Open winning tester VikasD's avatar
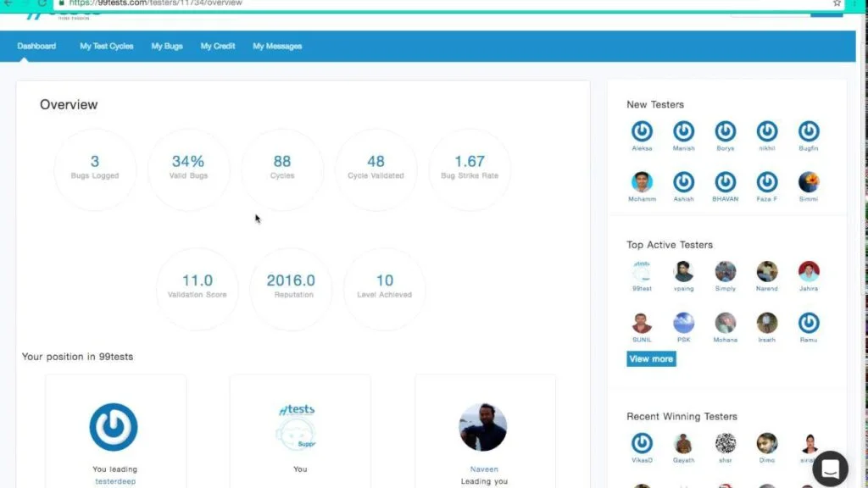 click(642, 443)
